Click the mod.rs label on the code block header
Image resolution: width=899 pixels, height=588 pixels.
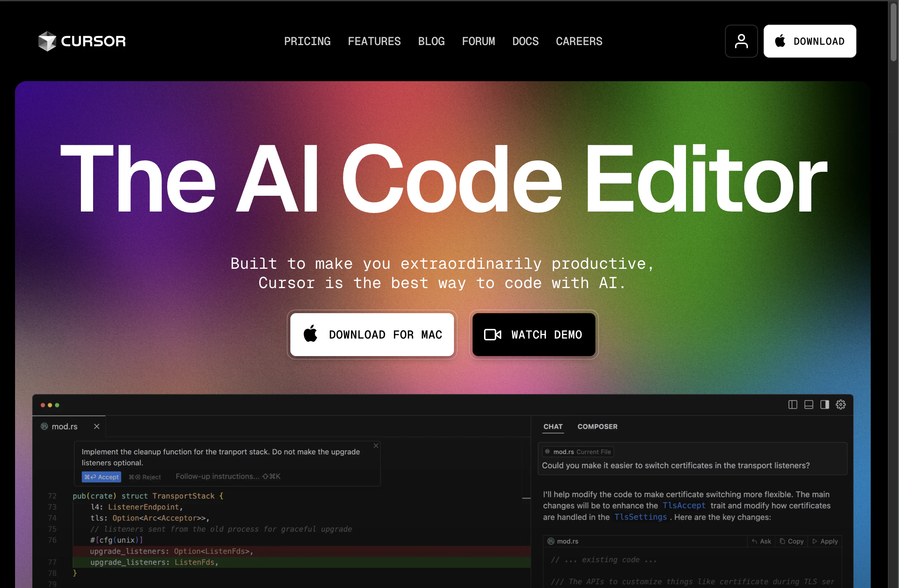click(x=567, y=541)
